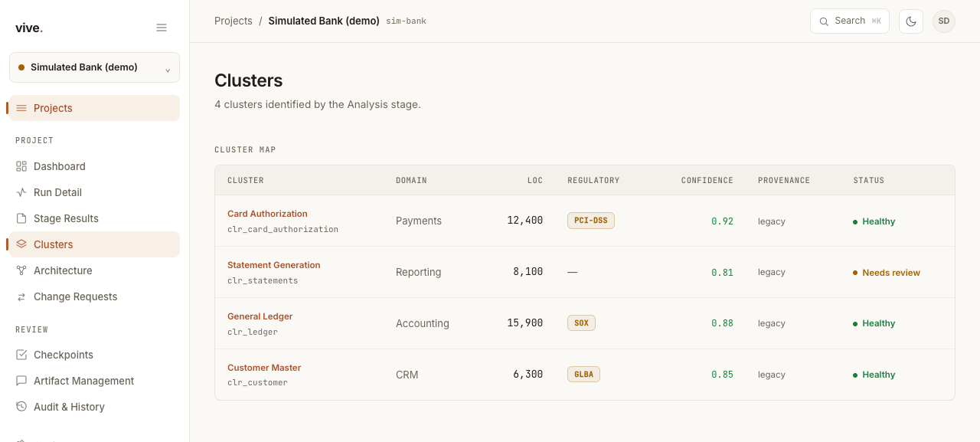Open the Card Authorization cluster link
Viewport: 980px width, 442px height.
coord(267,214)
